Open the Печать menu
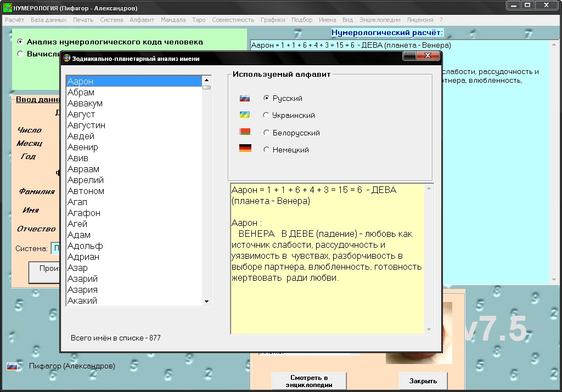Viewport: 562px width, 392px height. point(83,20)
